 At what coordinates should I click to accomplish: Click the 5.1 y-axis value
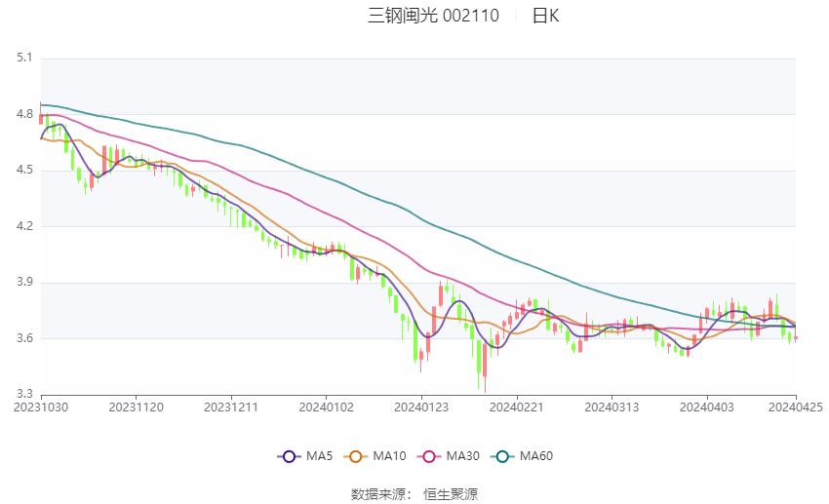pyautogui.click(x=24, y=58)
